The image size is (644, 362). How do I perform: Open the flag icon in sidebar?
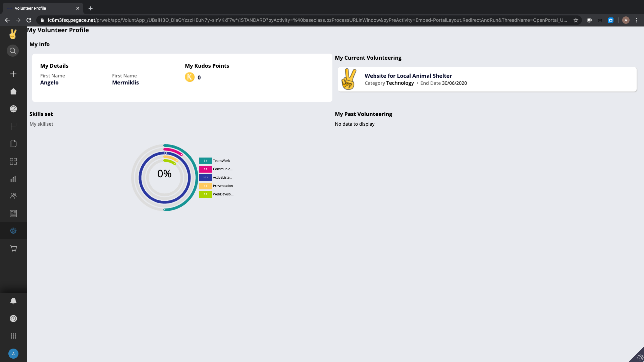[x=13, y=126]
